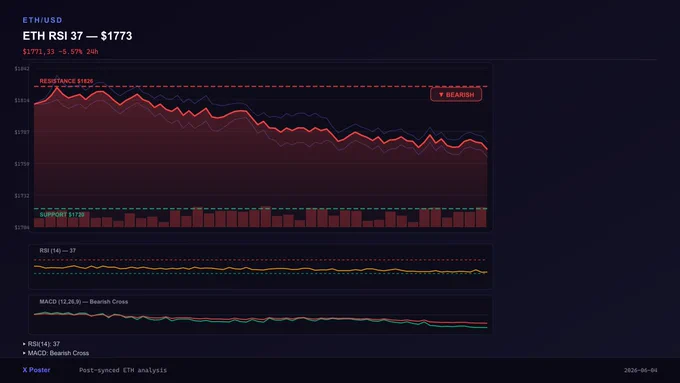Click the $1842 y-axis label
Image resolution: width=680 pixels, height=383 pixels.
[x=22, y=69]
